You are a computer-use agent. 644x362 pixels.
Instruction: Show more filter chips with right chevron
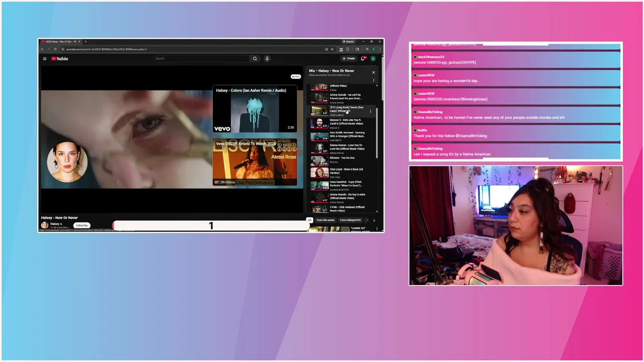(x=374, y=220)
